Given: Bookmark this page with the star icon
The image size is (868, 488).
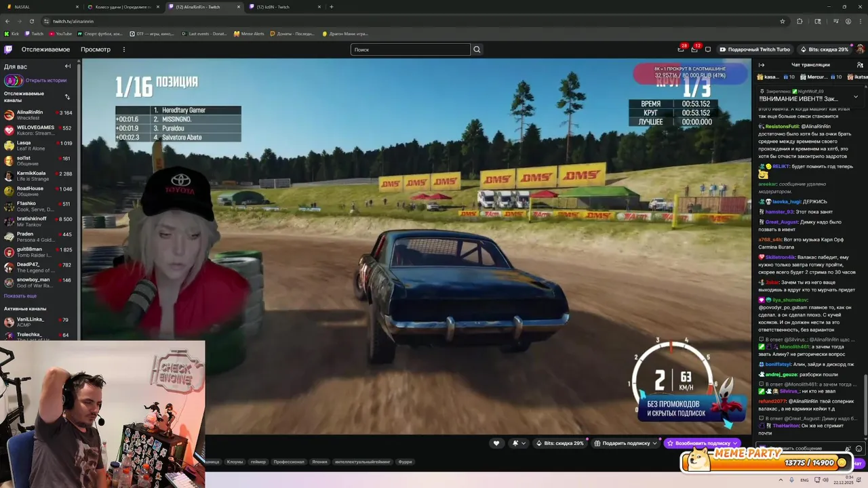Looking at the screenshot, I should point(783,21).
